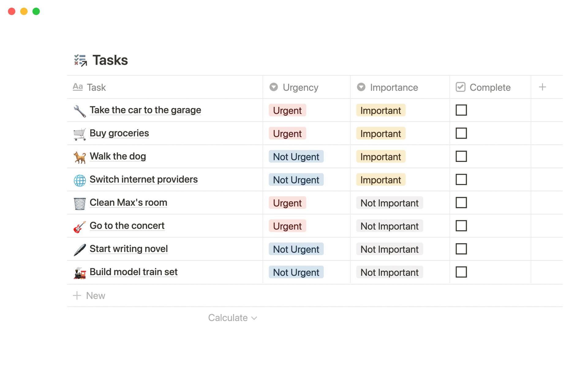Click the wastebasket icon for Max's room
The height and width of the screenshot is (368, 588).
80,204
